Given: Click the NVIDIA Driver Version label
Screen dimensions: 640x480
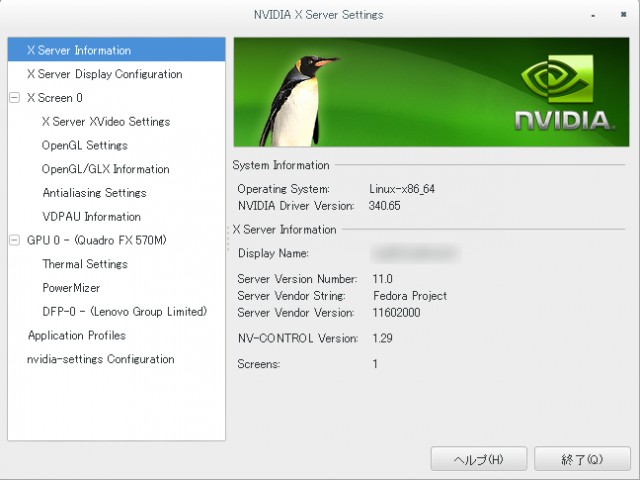Looking at the screenshot, I should (296, 205).
